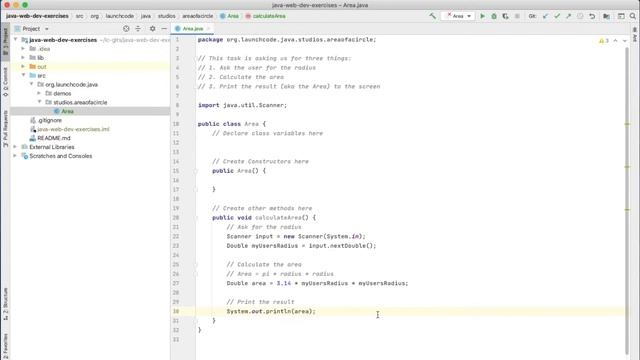Image resolution: width=640 pixels, height=360 pixels.
Task: Collapse the studios.areaofacircle package
Action: pos(40,102)
